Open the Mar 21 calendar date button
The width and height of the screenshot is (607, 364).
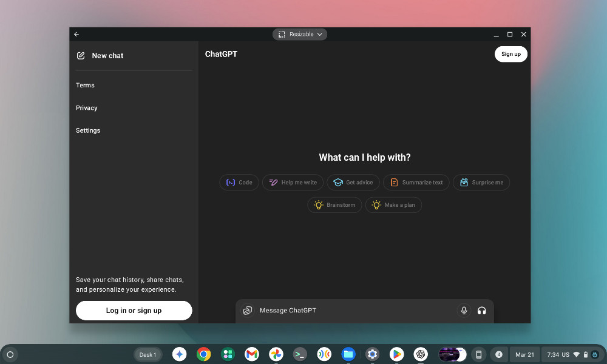click(524, 354)
